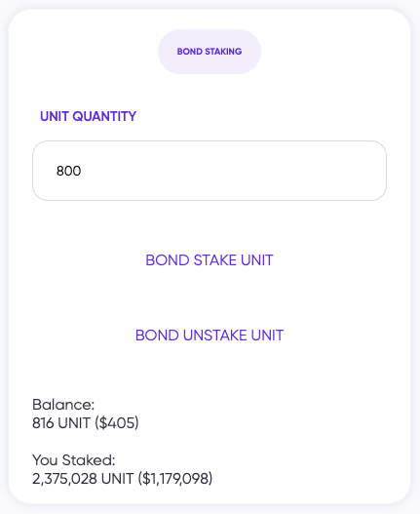Click the UNIT QUANTITY label
Viewport: 420px width, 514px height.
point(88,116)
